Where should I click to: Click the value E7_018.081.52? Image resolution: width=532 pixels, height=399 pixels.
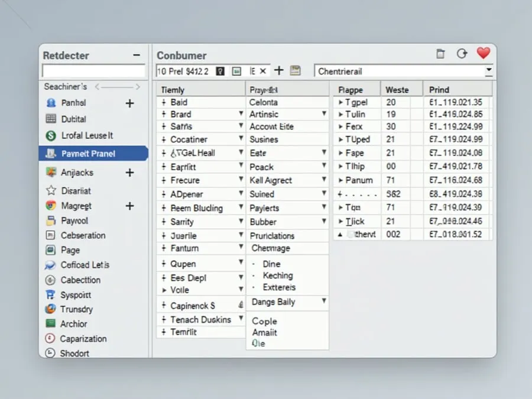click(456, 235)
